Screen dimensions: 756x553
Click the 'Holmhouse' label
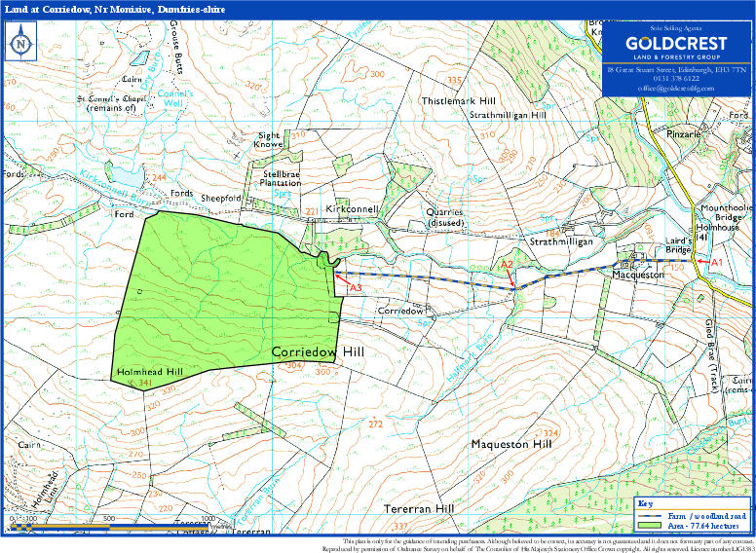(x=716, y=228)
